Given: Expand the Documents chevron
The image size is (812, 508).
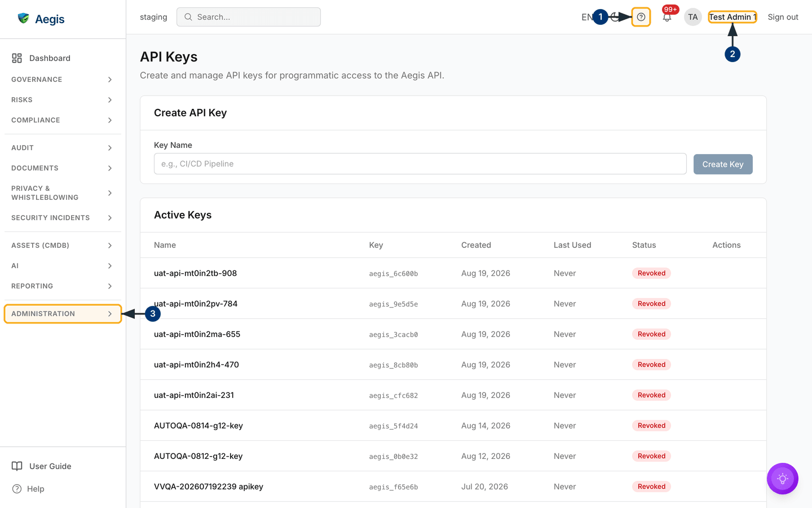Looking at the screenshot, I should [110, 168].
